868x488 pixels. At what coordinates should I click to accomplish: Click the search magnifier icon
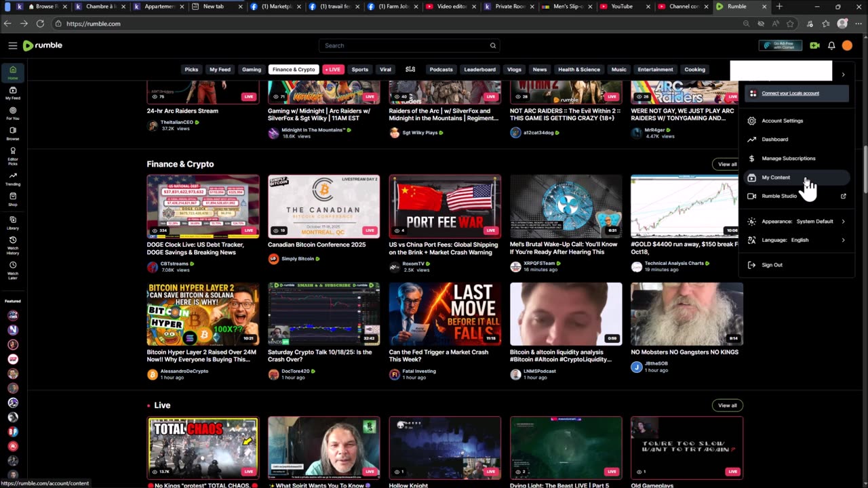[493, 45]
